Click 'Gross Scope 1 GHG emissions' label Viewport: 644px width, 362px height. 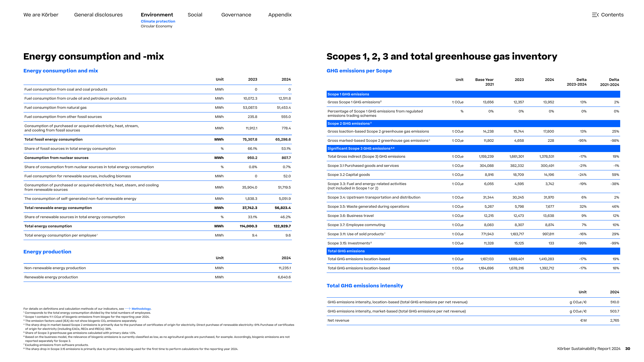pyautogui.click(x=354, y=102)
